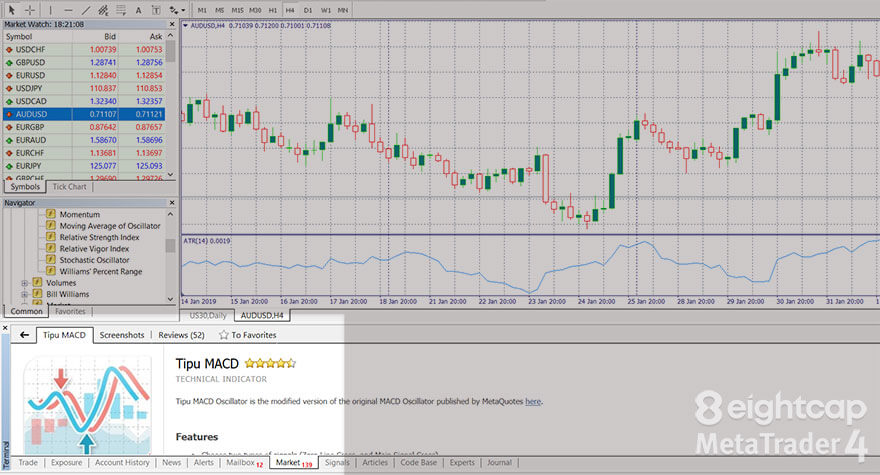This screenshot has height=475, width=880.
Task: Click the EURAUD symbol direction icon
Action: pyautogui.click(x=9, y=140)
